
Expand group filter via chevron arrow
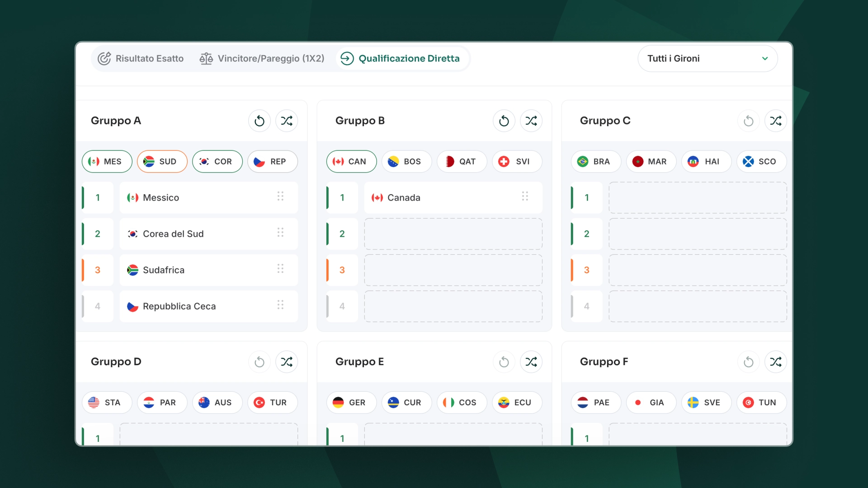point(765,58)
